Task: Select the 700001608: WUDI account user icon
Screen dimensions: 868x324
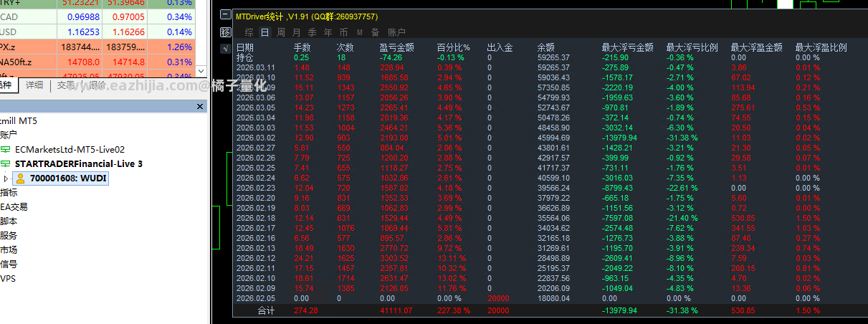Action: pos(20,178)
